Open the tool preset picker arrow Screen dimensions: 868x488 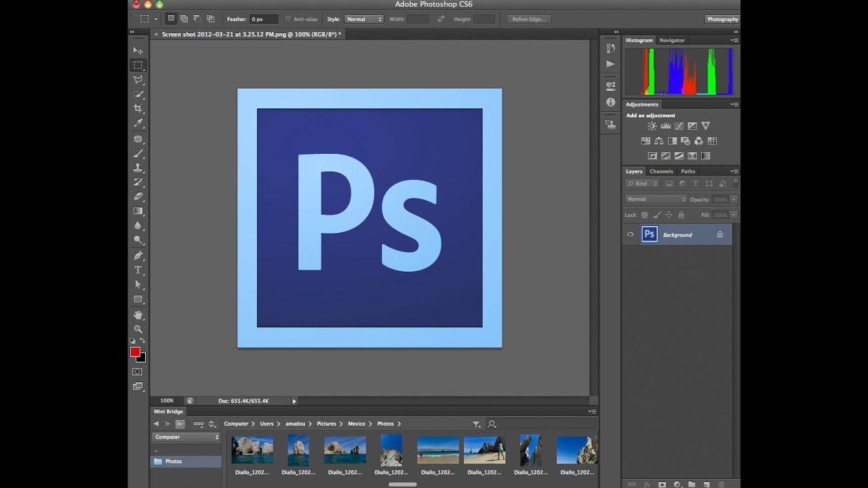click(x=156, y=19)
